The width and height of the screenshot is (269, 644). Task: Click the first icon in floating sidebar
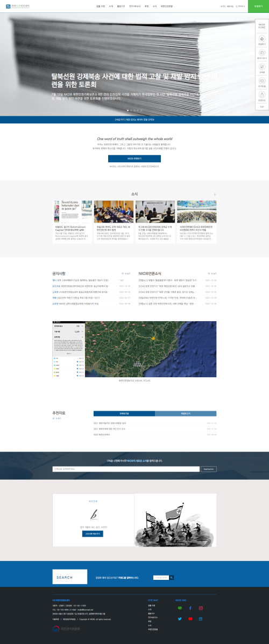[x=262, y=39]
